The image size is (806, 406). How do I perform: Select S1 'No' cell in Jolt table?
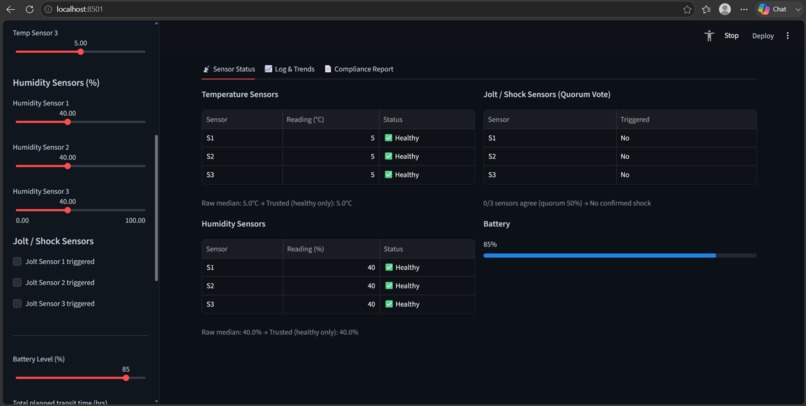click(686, 138)
